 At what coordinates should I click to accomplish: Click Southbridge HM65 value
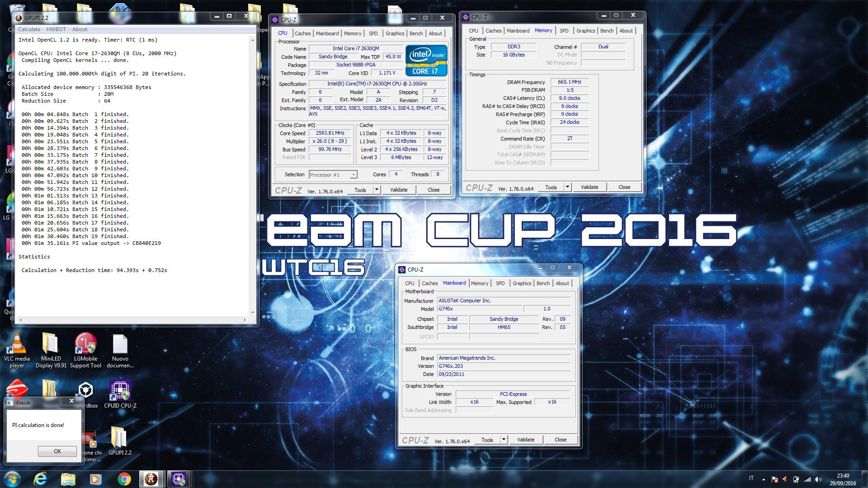[504, 328]
